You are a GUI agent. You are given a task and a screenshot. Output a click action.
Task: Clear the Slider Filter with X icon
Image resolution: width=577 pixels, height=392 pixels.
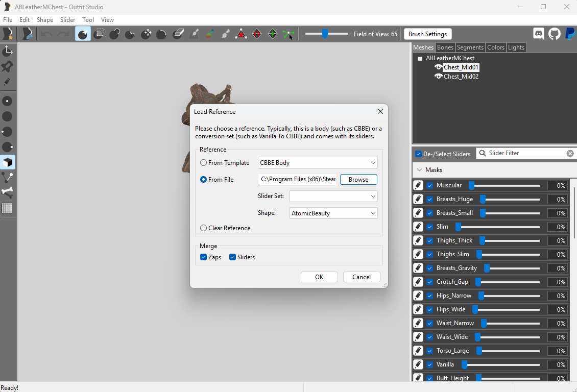pyautogui.click(x=570, y=153)
